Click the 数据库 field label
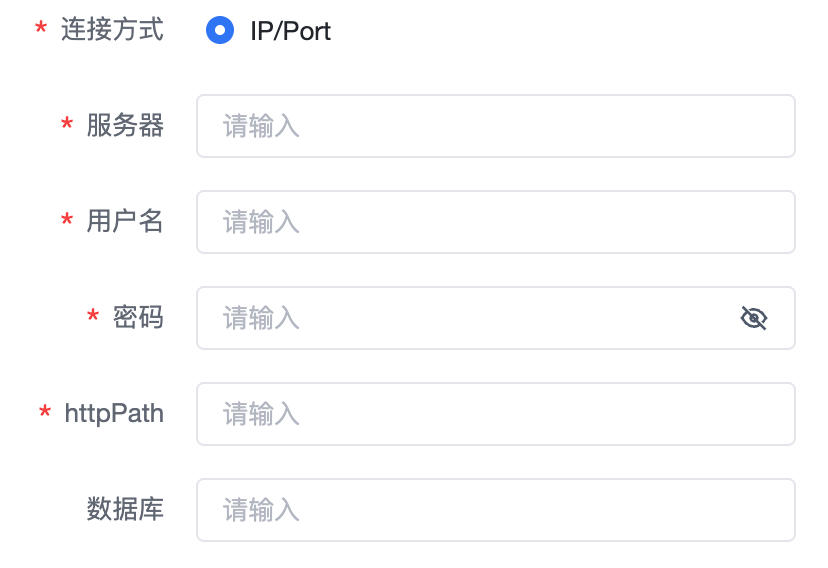Image resolution: width=828 pixels, height=568 pixels. click(125, 509)
